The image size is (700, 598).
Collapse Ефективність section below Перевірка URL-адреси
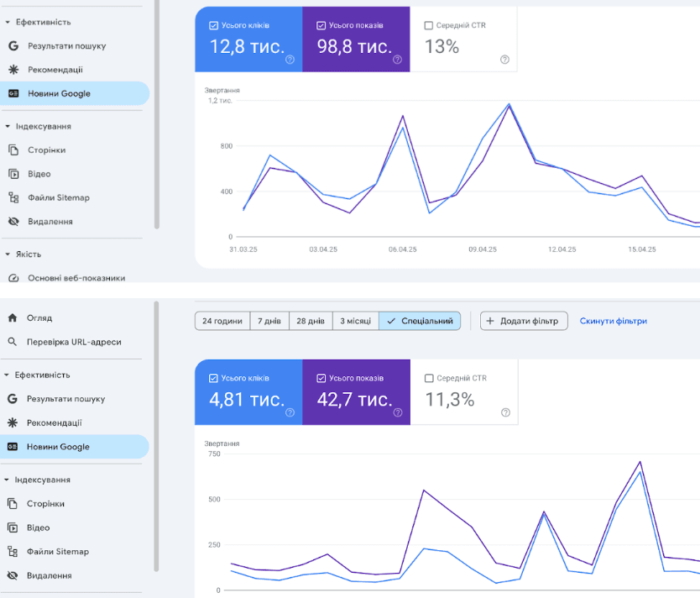click(8, 375)
